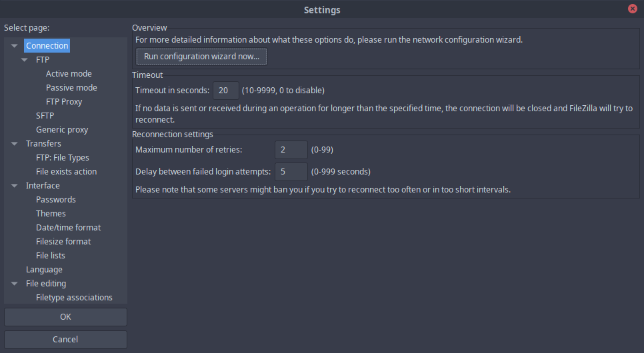This screenshot has width=644, height=353.
Task: Go to the SFTP settings page
Action: pyautogui.click(x=45, y=116)
